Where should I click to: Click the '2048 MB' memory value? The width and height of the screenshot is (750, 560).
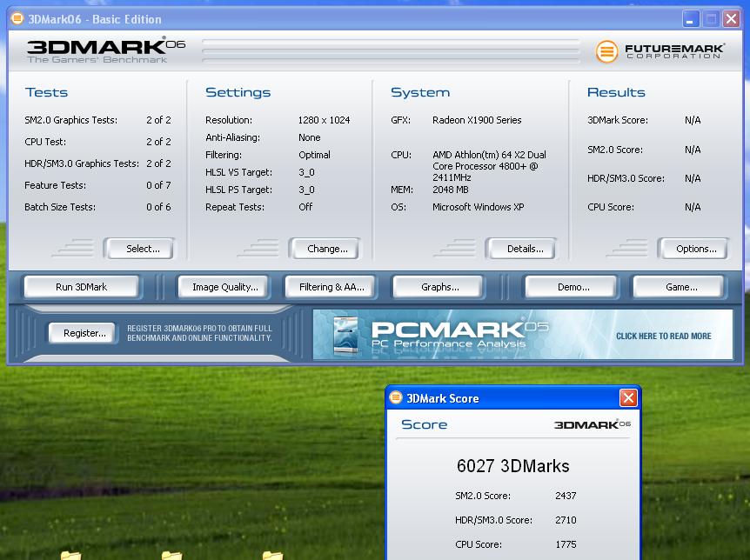[x=451, y=190]
